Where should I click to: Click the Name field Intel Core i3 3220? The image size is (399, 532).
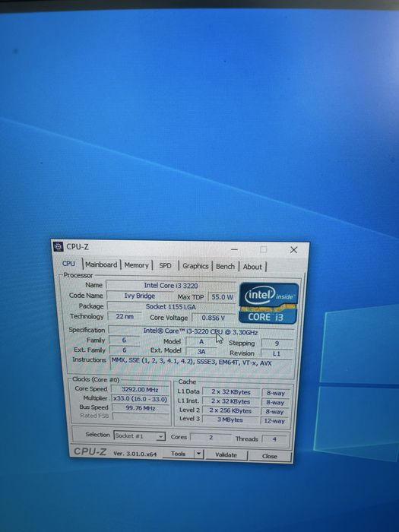171,286
